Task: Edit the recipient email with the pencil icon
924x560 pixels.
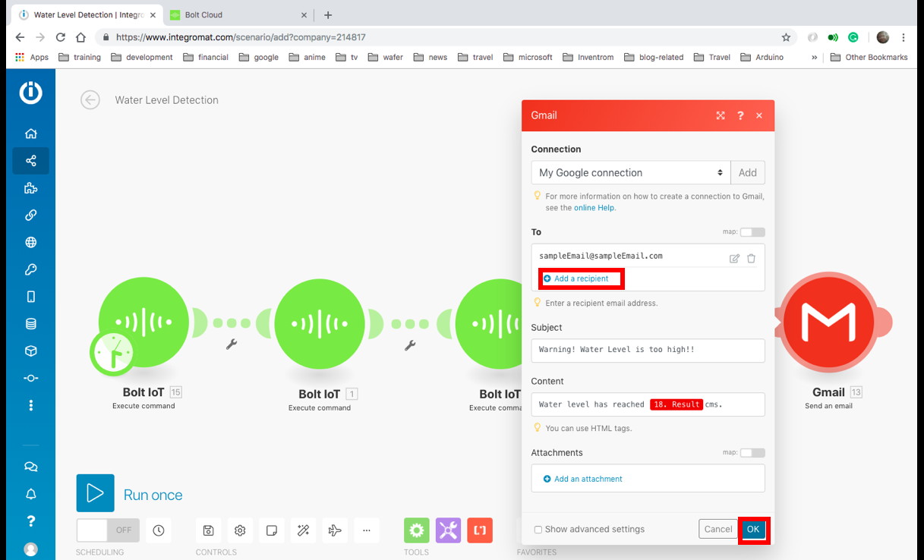Action: click(x=734, y=258)
